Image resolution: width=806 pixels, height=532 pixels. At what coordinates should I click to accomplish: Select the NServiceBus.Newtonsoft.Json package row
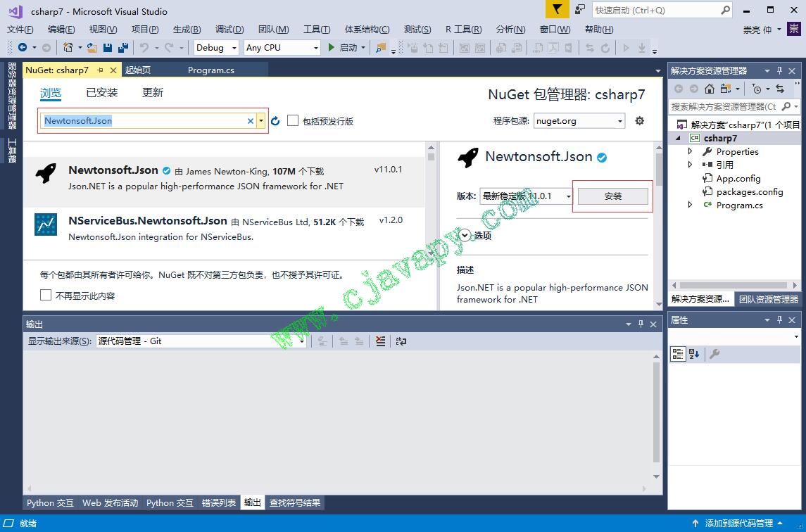[225, 228]
